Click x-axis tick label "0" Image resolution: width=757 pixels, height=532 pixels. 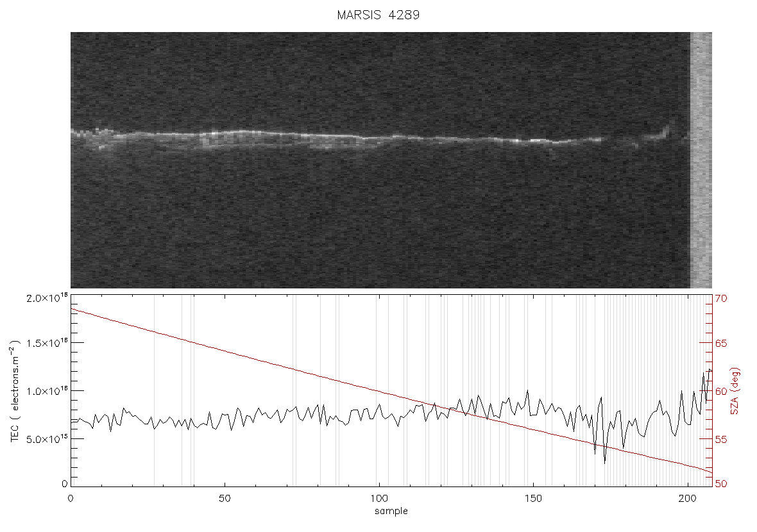(x=71, y=498)
